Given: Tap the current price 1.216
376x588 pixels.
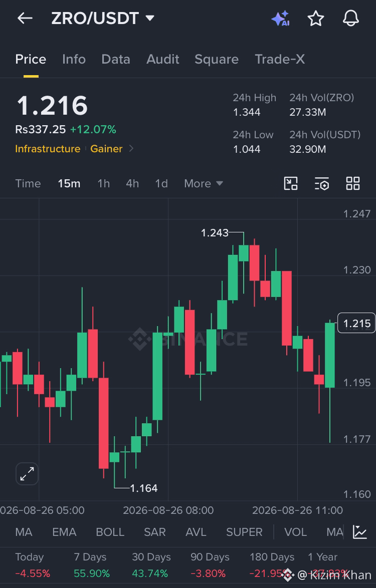Looking at the screenshot, I should point(52,105).
